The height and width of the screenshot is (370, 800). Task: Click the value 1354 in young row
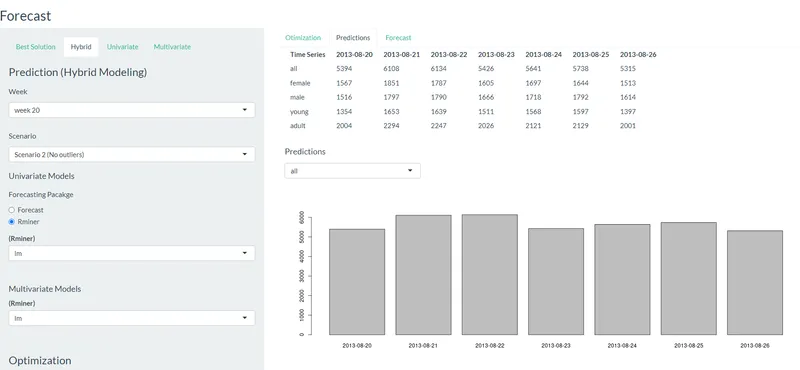344,112
